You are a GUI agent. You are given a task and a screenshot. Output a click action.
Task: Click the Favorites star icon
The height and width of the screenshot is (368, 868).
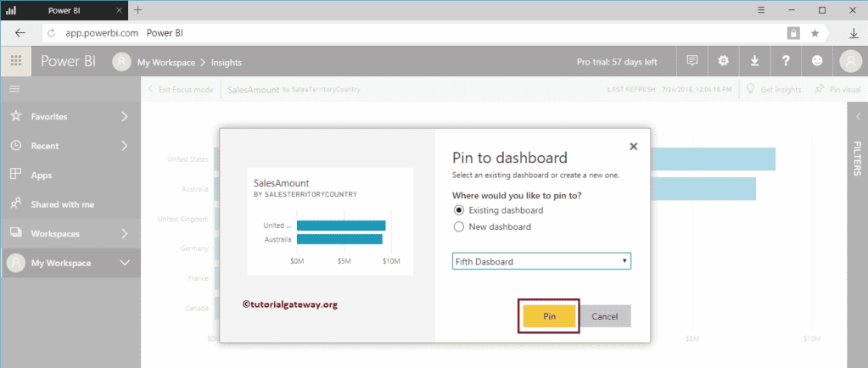pos(16,116)
